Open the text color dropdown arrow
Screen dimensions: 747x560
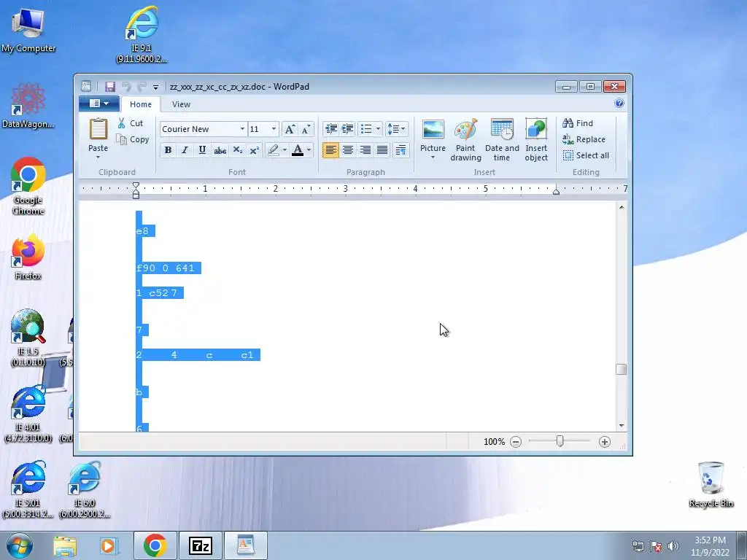pyautogui.click(x=309, y=150)
